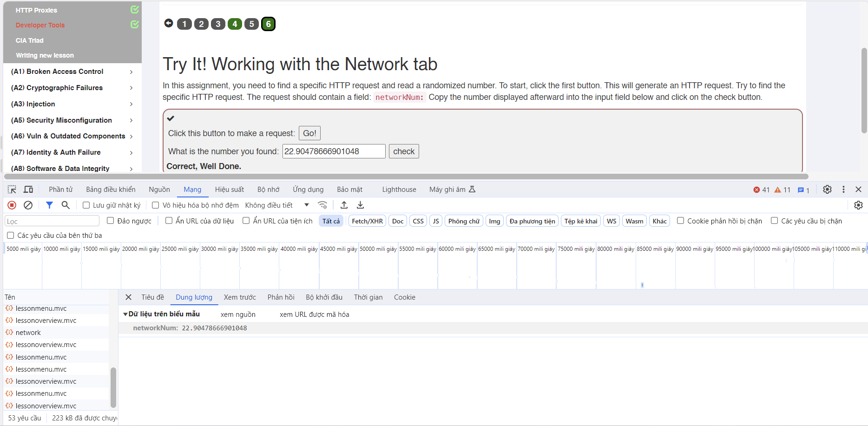Image resolution: width=868 pixels, height=426 pixels.
Task: Click the export HAR download icon
Action: [x=360, y=205]
